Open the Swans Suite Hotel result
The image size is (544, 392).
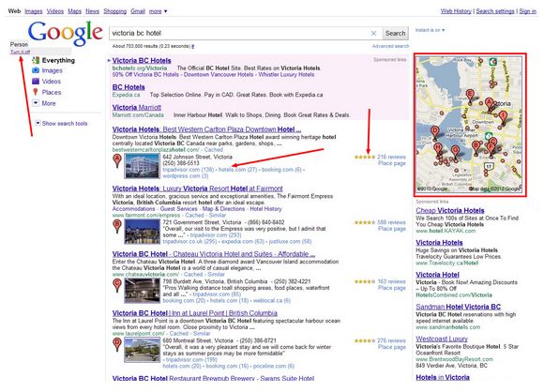coord(213,378)
